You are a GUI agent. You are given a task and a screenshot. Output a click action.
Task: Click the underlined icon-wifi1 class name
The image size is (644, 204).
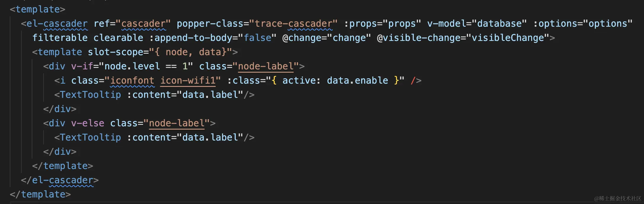[x=188, y=80]
